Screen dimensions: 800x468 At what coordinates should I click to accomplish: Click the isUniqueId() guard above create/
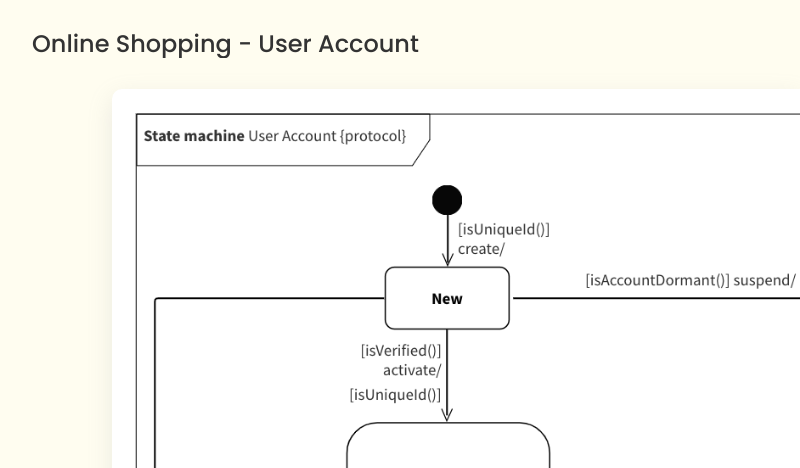coord(504,229)
